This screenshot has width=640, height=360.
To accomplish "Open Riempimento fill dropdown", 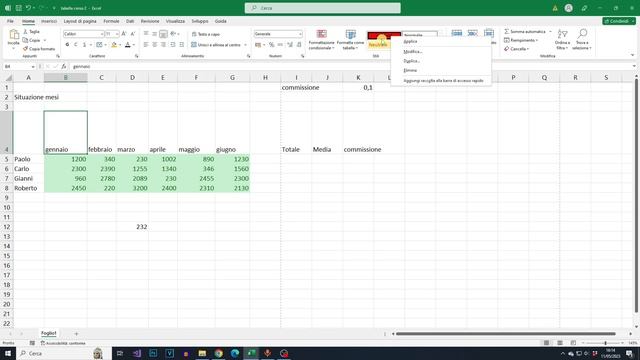I will pyautogui.click(x=521, y=40).
